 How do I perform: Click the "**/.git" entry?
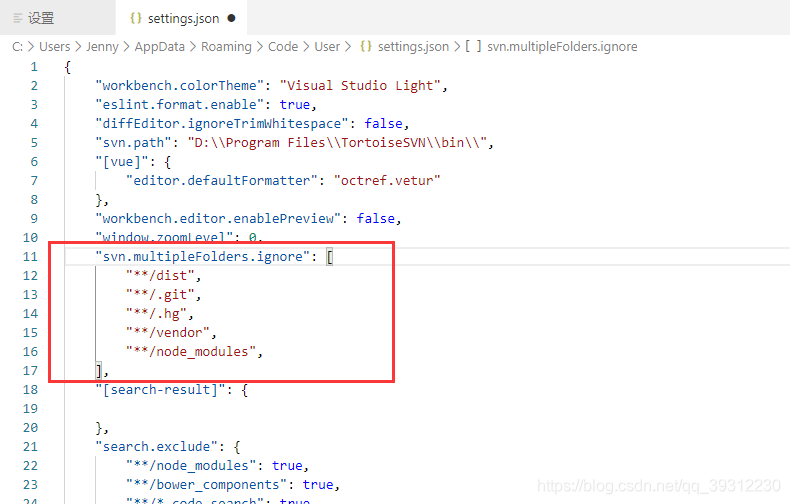coord(160,295)
